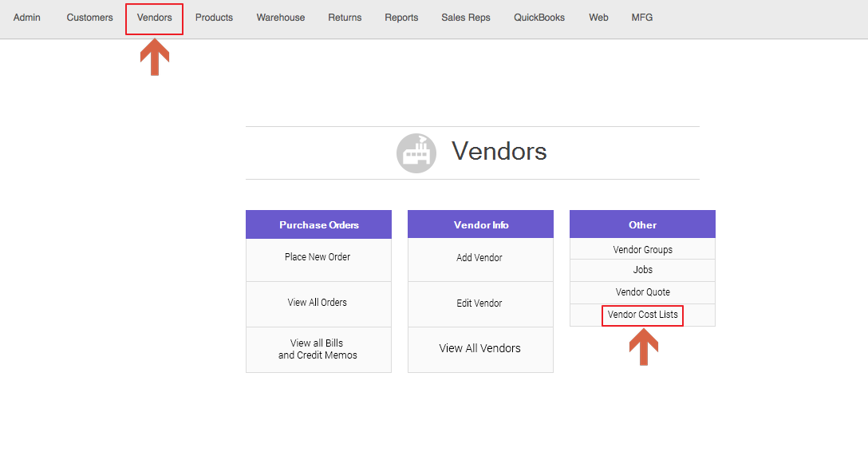Open the Admin menu
Screen dimensions: 868x468
pos(27,18)
